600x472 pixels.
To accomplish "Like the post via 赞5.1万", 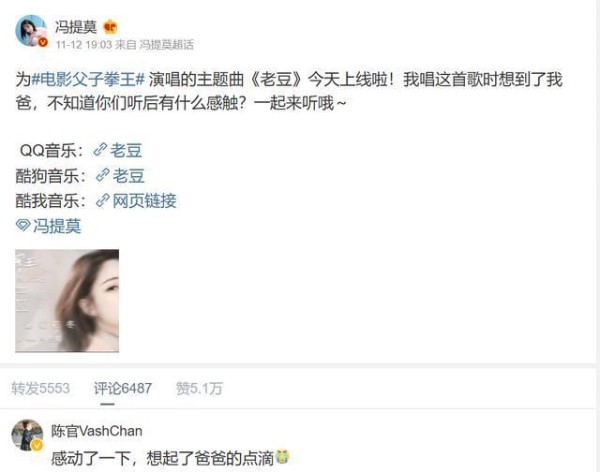I will [x=199, y=388].
